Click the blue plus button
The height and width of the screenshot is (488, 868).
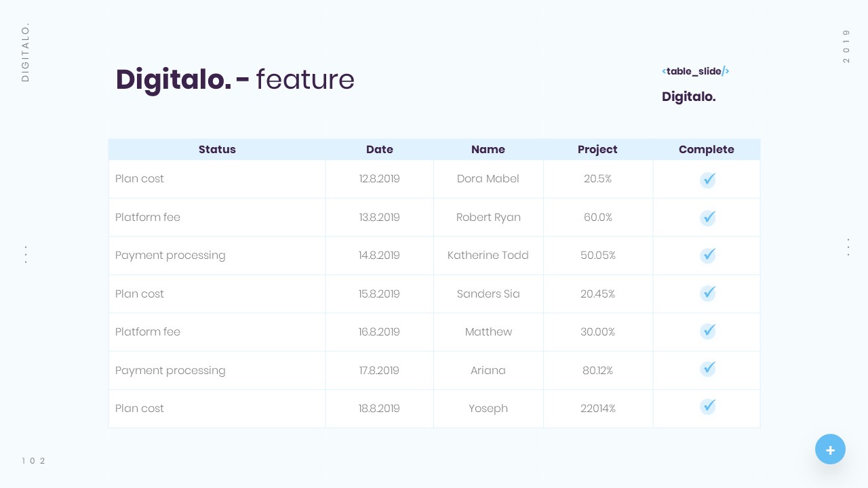click(830, 449)
